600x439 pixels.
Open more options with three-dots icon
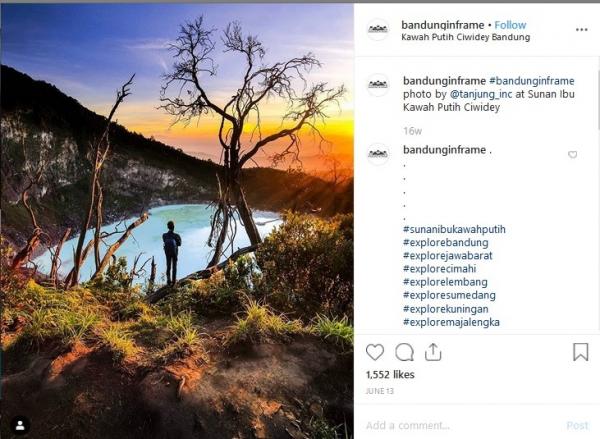coord(580,31)
